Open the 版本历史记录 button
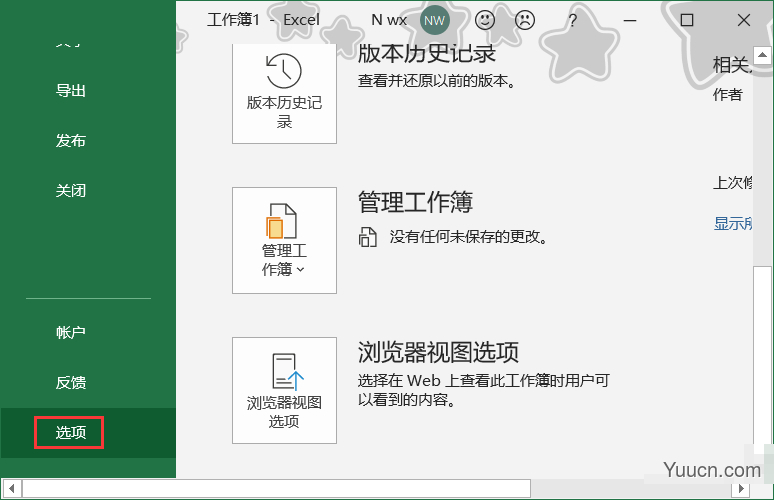 [284, 94]
